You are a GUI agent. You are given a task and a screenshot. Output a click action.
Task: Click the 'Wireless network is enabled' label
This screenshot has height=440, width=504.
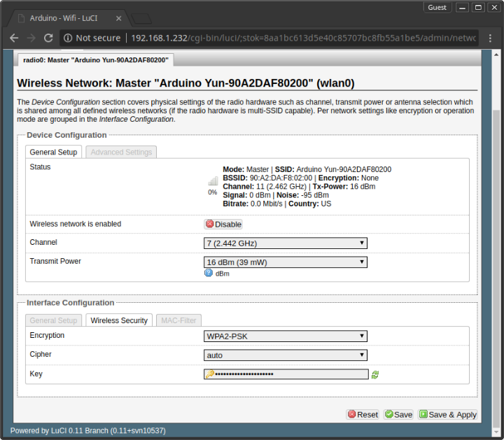(76, 224)
